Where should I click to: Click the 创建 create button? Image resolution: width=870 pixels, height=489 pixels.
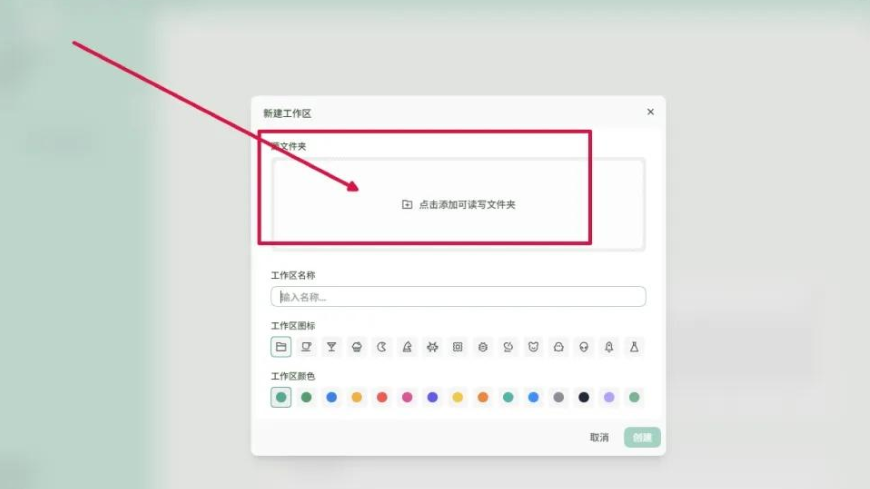(642, 437)
